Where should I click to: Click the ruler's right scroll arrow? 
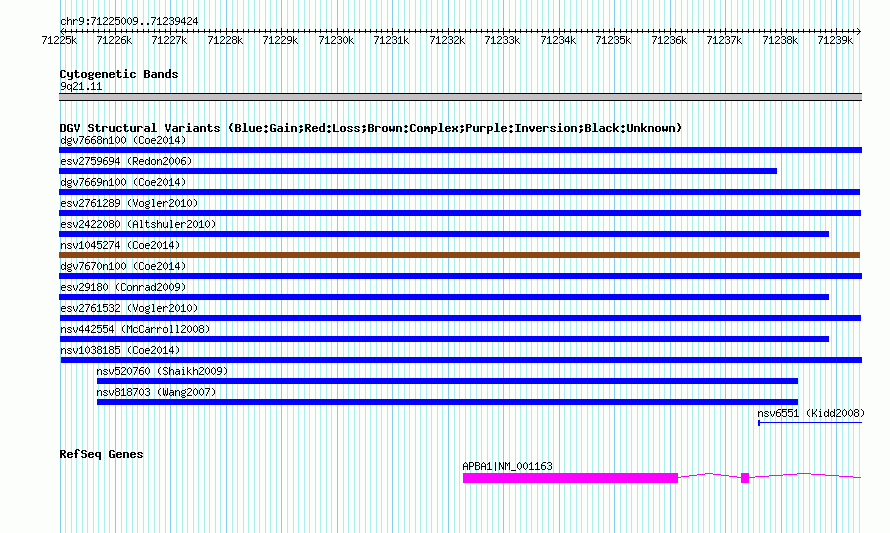[859, 31]
